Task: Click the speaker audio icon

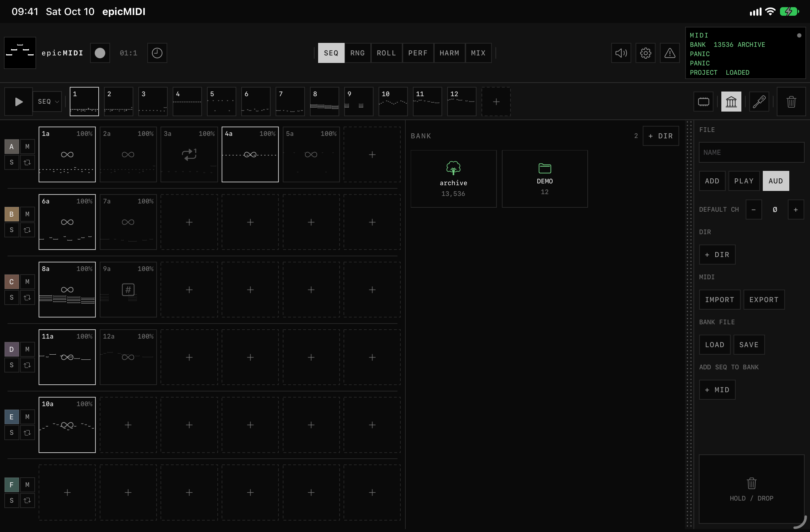Action: click(621, 53)
